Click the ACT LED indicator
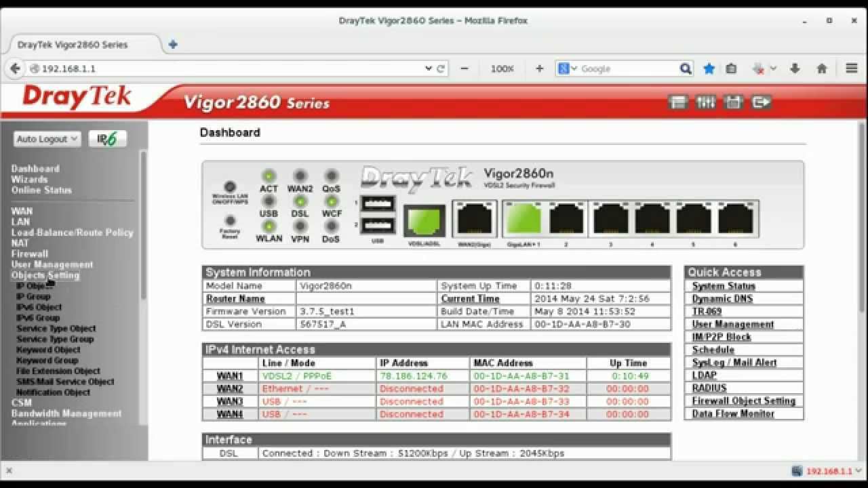868x488 pixels. (x=269, y=176)
